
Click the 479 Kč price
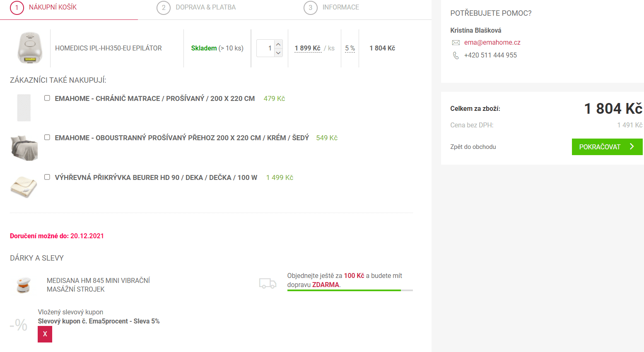tap(274, 98)
